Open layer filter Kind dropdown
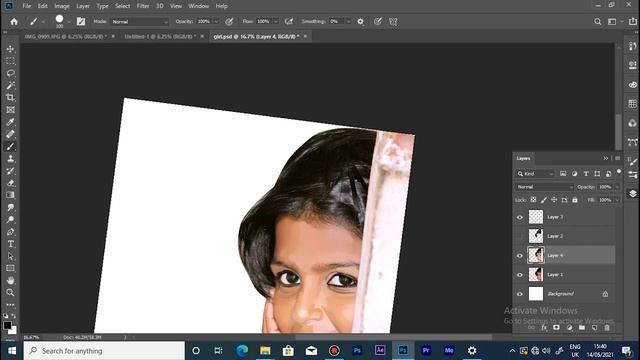This screenshot has height=360, width=640. 535,174
